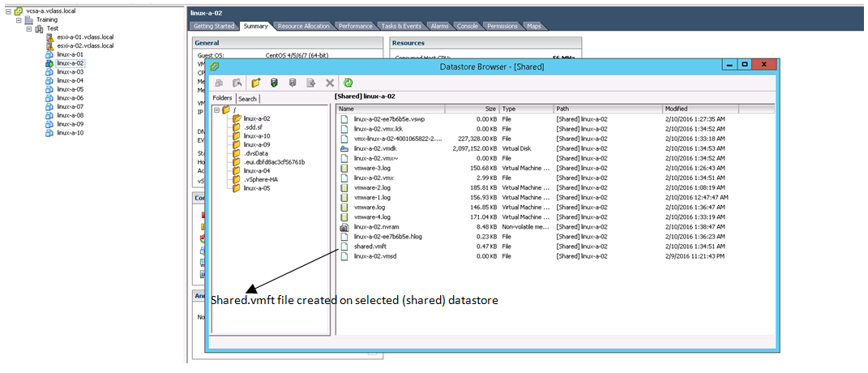Open the linux-a-05 folder in Folders tree

[x=257, y=188]
